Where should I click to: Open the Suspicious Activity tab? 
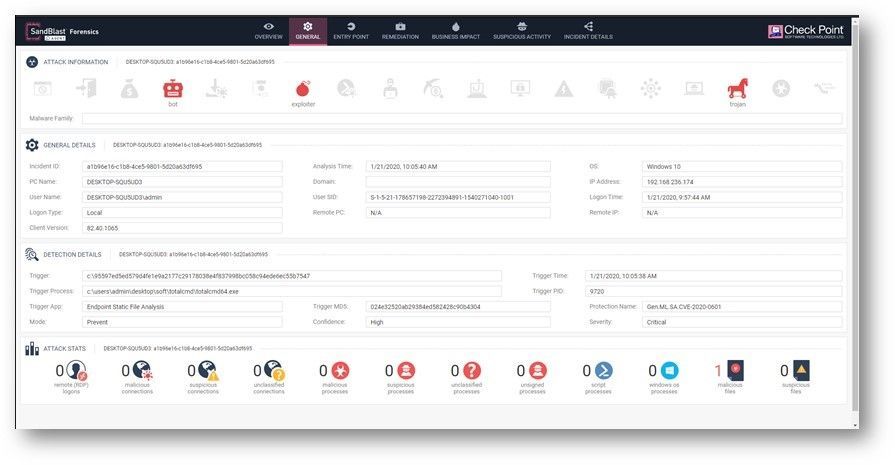click(x=521, y=31)
